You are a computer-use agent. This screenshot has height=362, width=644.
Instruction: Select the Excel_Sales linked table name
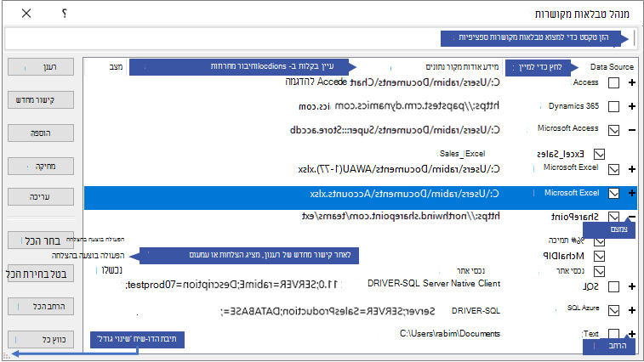coord(561,155)
